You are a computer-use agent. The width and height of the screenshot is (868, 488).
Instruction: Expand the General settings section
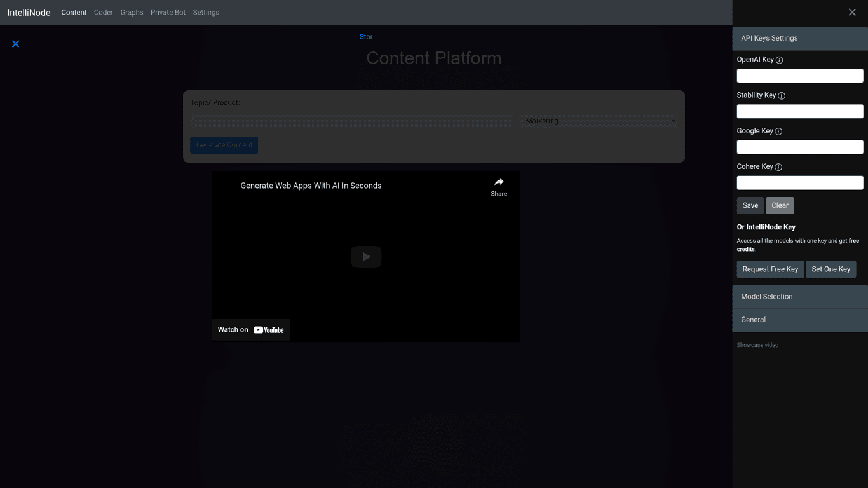[x=799, y=320]
